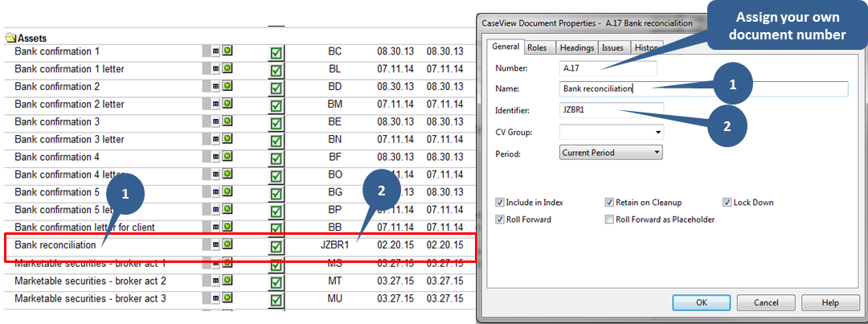Click green checkmark for Bank confirmation 3 letter
868x324 pixels.
coord(276,141)
